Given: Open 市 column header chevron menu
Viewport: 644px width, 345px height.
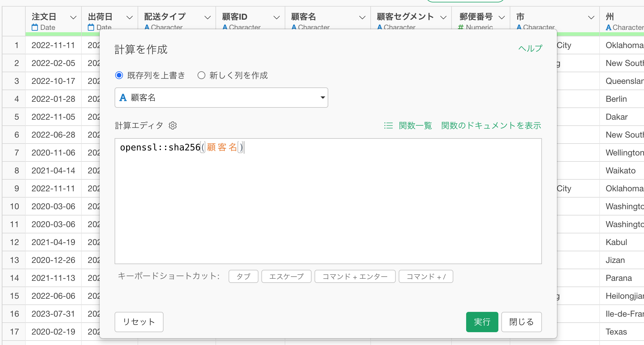Looking at the screenshot, I should pyautogui.click(x=591, y=17).
